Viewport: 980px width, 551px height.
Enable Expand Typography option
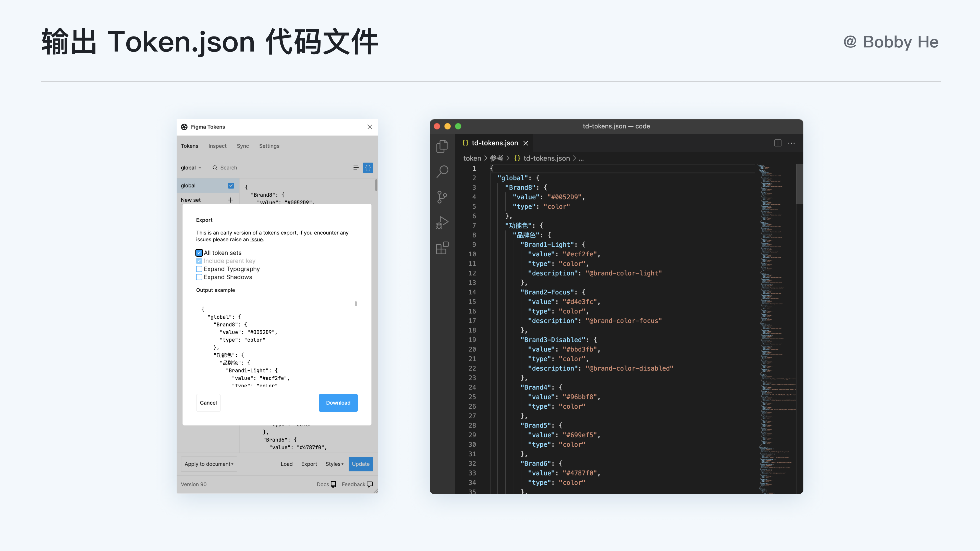[199, 269]
